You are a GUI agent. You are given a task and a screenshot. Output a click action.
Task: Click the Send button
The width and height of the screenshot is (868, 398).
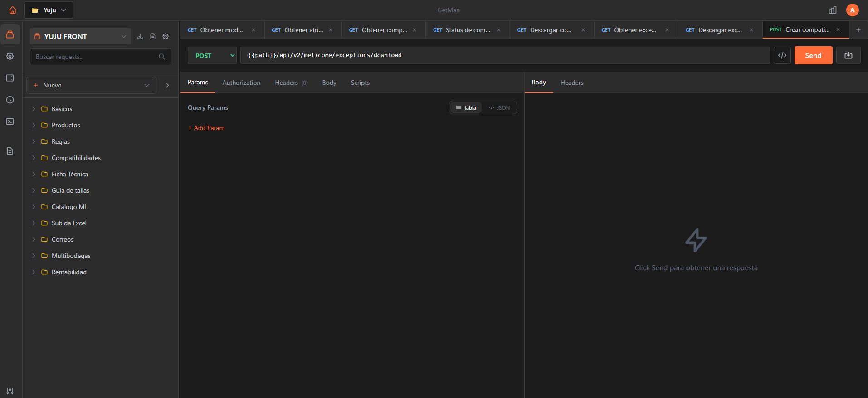click(x=813, y=55)
